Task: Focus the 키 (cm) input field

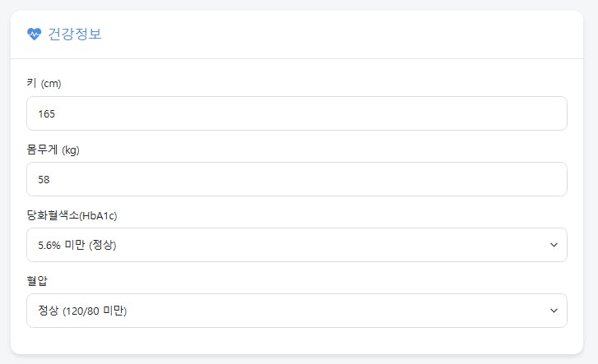Action: 297,113
